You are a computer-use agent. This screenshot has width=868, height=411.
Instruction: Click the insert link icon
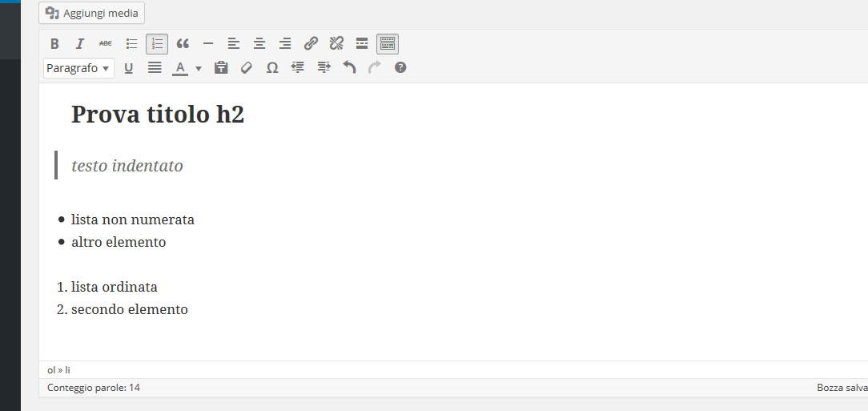(x=311, y=44)
